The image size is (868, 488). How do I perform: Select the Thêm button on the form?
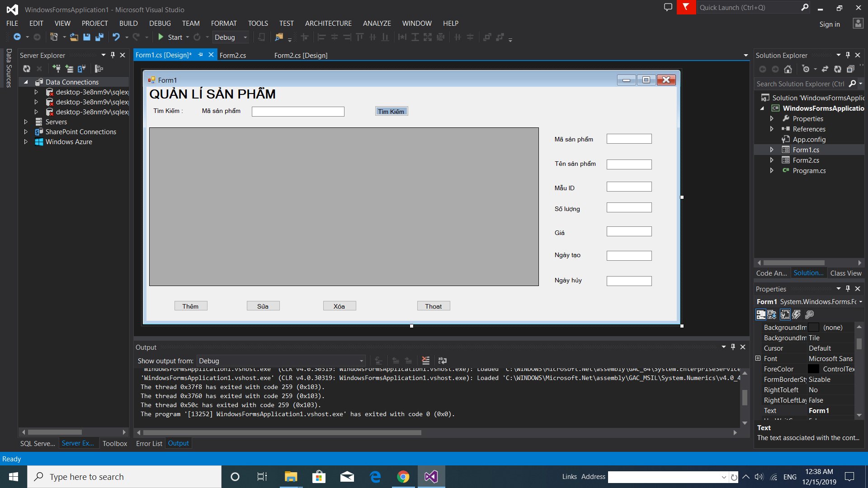[x=190, y=306]
